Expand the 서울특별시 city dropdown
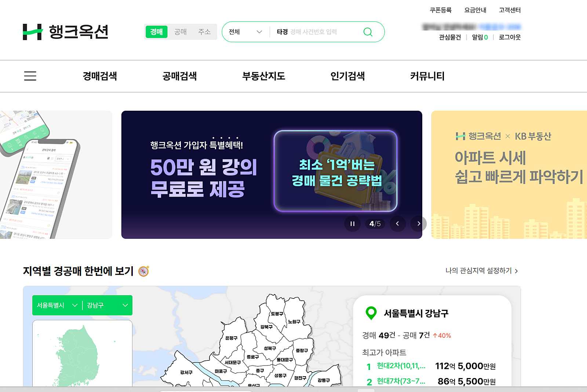The height and width of the screenshot is (392, 587). [x=57, y=305]
